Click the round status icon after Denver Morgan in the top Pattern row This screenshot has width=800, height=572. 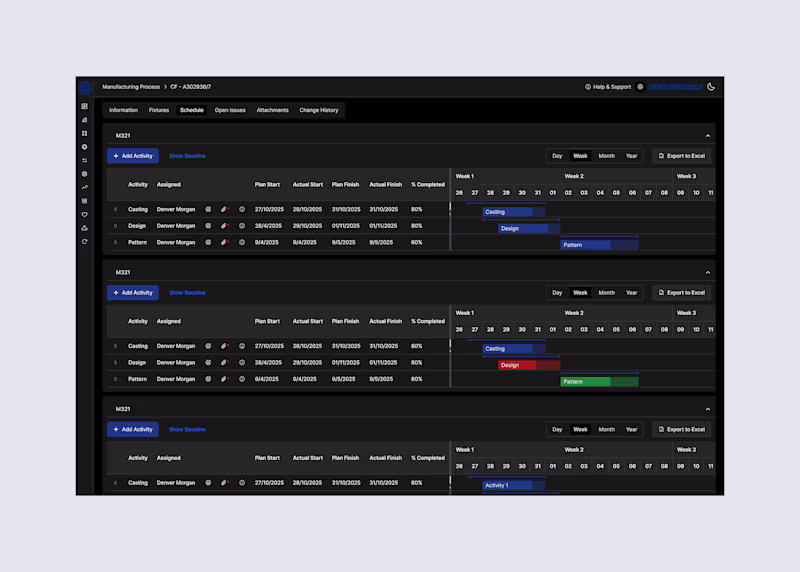[x=208, y=242]
